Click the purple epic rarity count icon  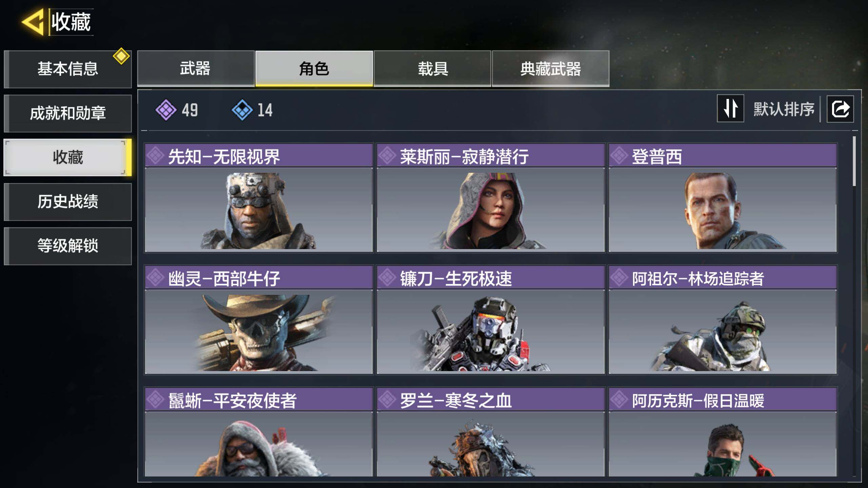click(166, 110)
